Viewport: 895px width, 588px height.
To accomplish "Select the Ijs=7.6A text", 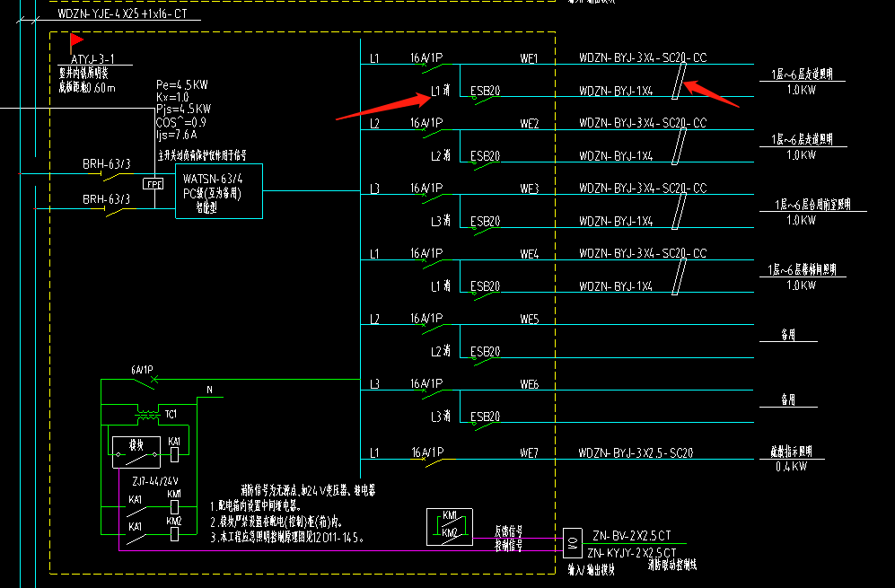I will [x=176, y=135].
